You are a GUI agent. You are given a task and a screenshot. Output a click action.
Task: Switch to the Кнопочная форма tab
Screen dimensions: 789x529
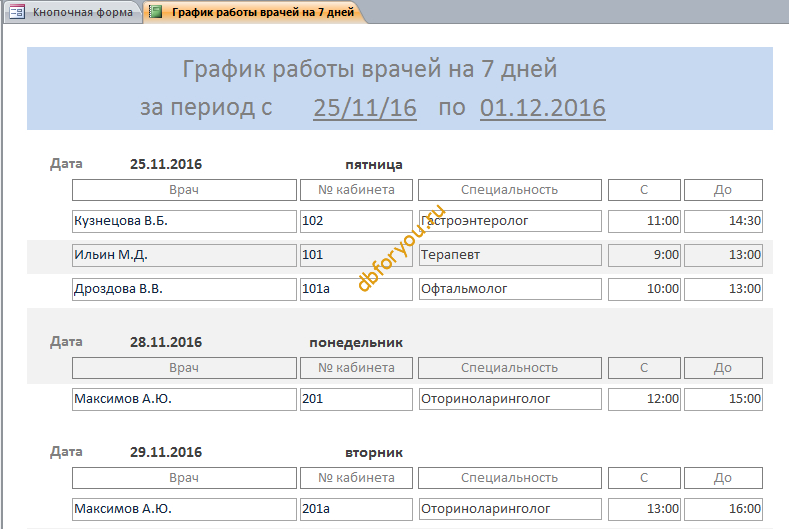coord(73,12)
